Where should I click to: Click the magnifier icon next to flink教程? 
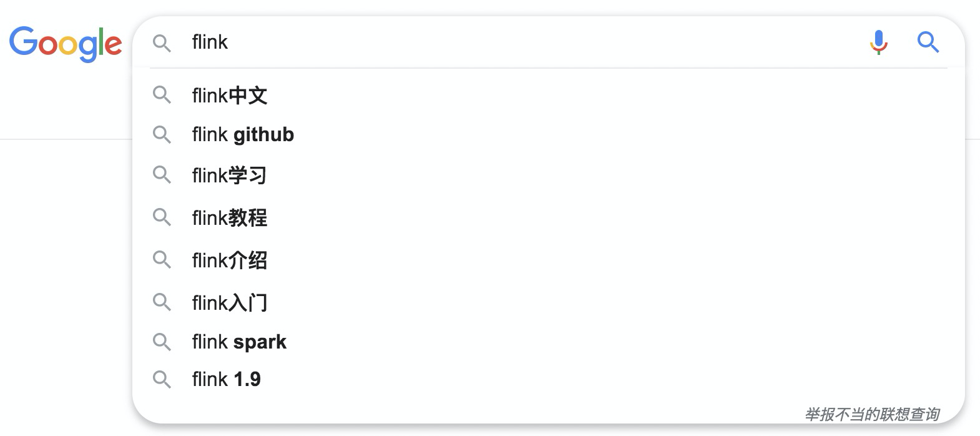click(x=162, y=217)
